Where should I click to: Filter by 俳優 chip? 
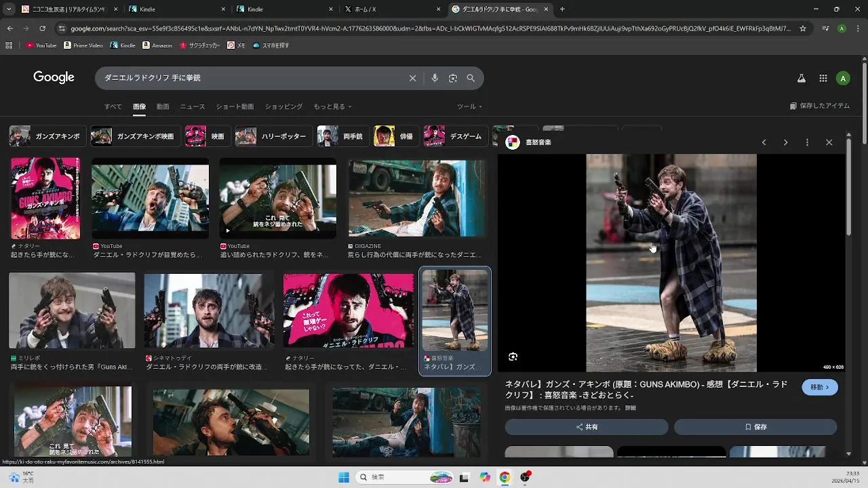coord(396,136)
